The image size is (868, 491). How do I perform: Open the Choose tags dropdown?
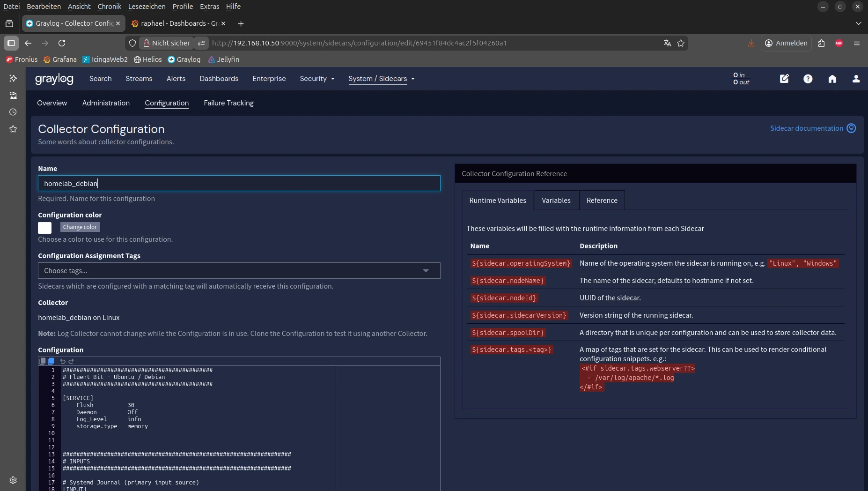coord(239,271)
